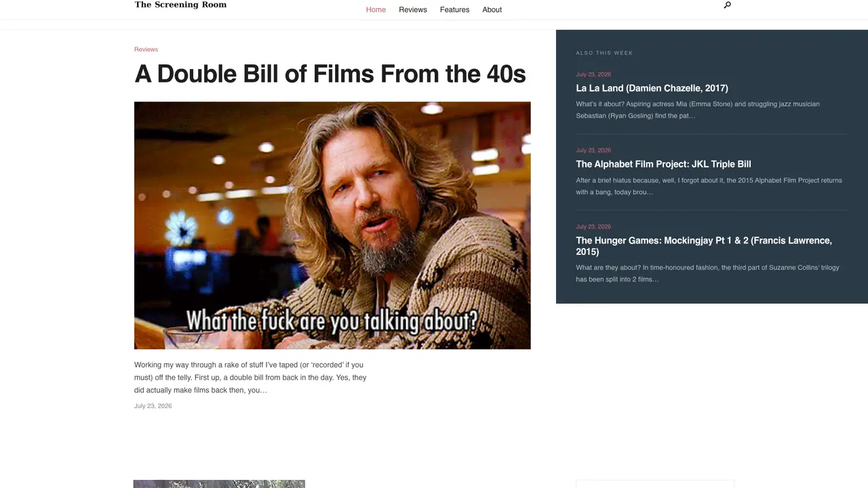This screenshot has height=488, width=868.
Task: Click the date above La La Land
Action: [593, 75]
